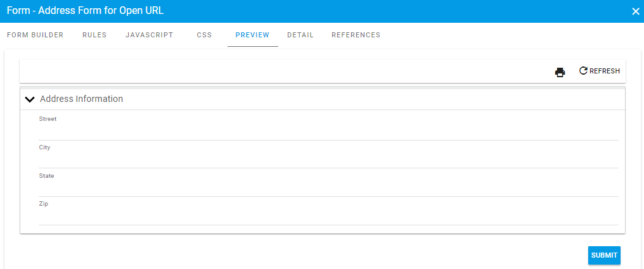Select the CSS tab
The image size is (644, 269).
(204, 35)
